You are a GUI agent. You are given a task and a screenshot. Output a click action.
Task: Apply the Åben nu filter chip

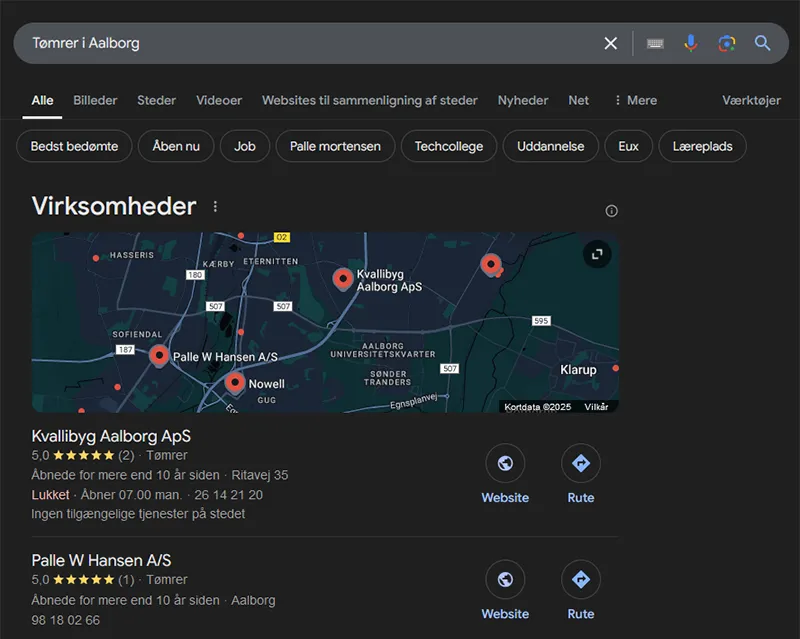pos(176,146)
